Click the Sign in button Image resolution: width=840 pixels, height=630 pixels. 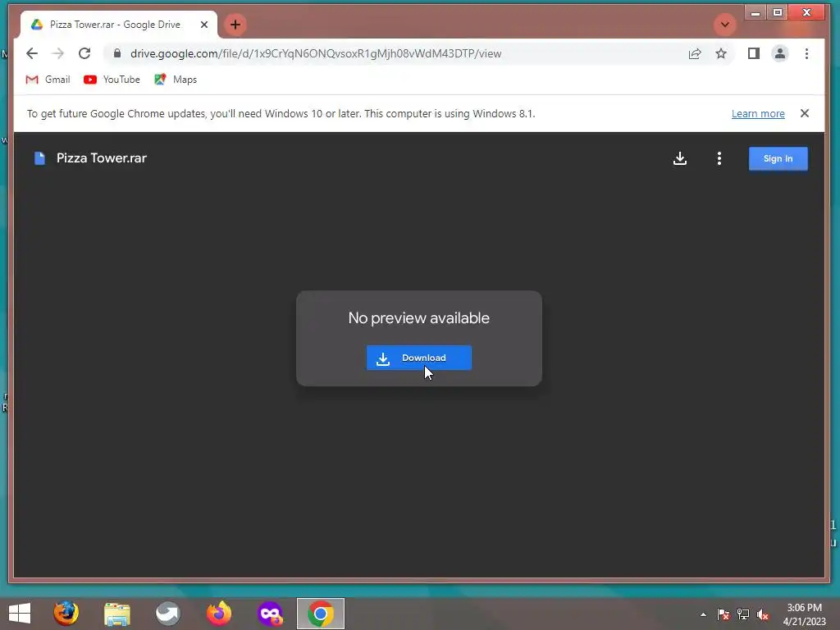point(778,158)
